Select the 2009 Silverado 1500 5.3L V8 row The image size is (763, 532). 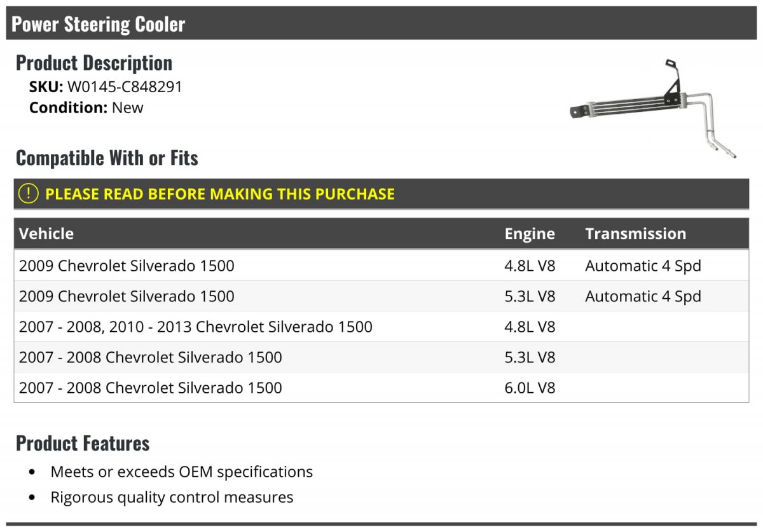click(x=127, y=296)
